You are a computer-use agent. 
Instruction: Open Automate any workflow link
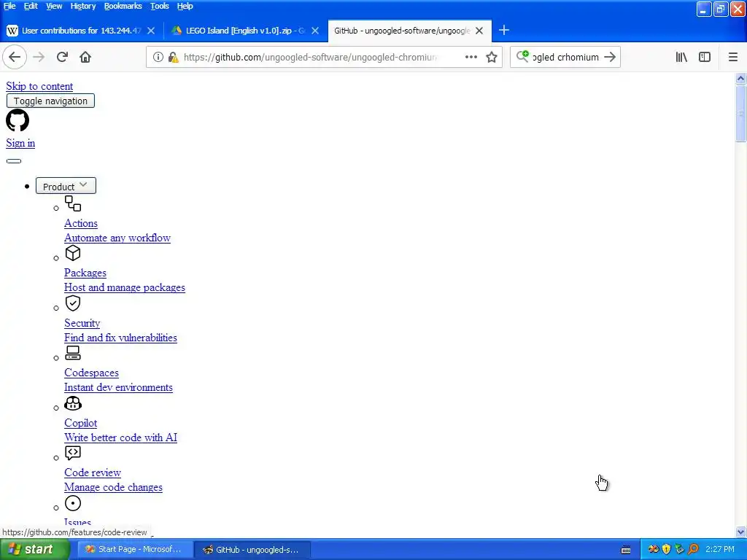click(117, 238)
